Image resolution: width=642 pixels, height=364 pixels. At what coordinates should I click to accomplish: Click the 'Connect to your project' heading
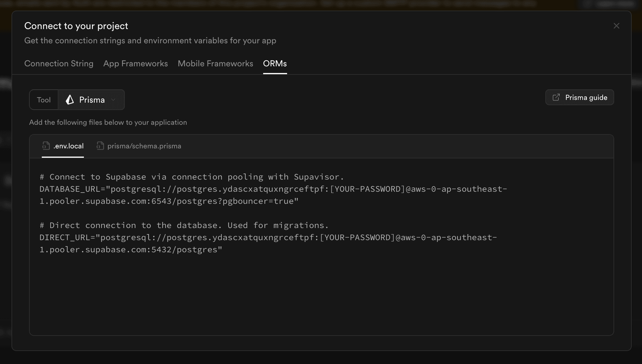[x=76, y=26]
